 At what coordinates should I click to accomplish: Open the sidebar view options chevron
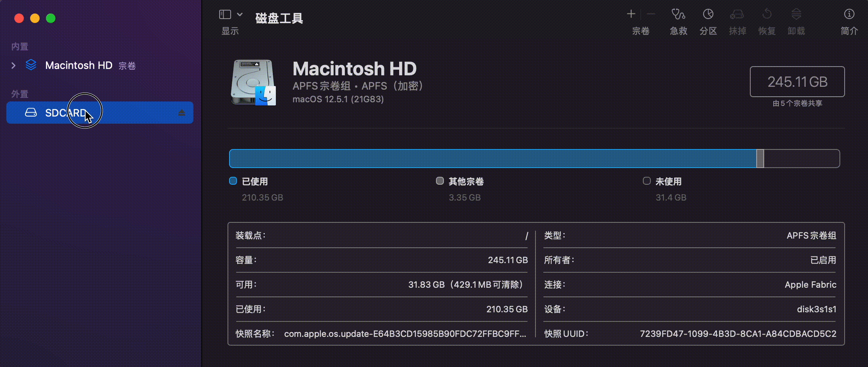tap(240, 14)
